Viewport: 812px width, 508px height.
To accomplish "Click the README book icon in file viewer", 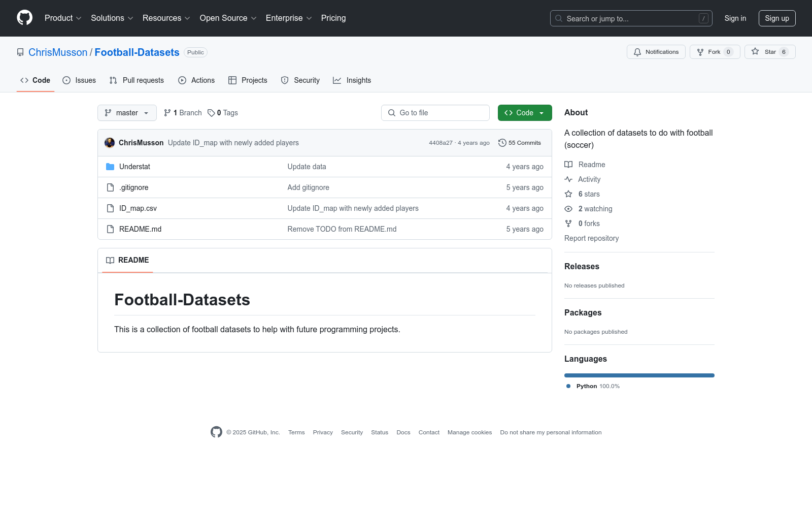I will point(110,260).
